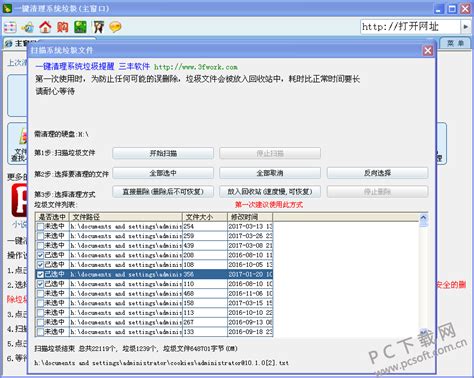Open the red house home icon
The width and height of the screenshot is (474, 378).
(45, 27)
